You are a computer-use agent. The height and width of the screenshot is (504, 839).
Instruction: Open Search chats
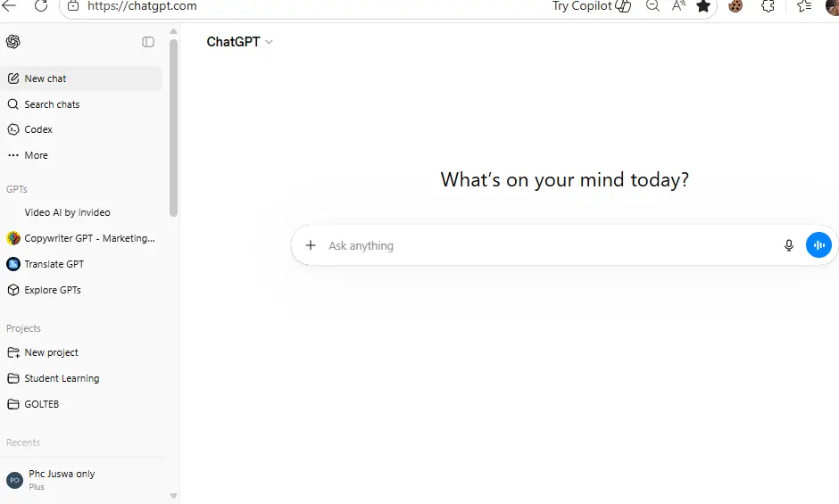click(x=81, y=104)
